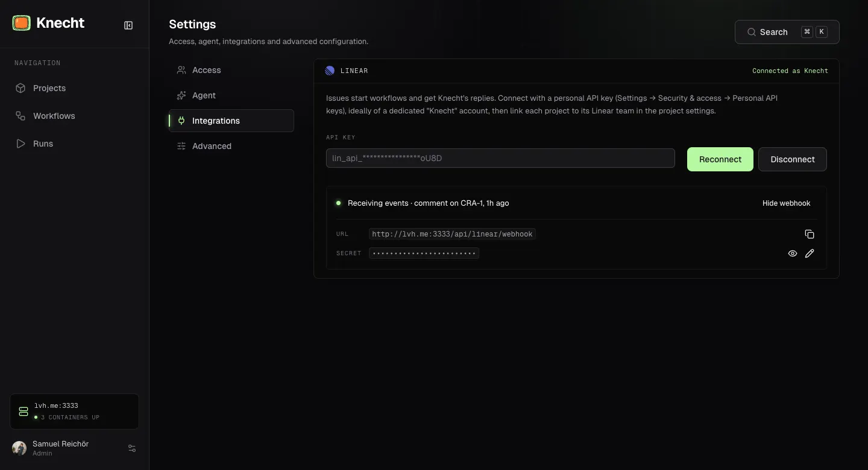Open Runs in the navigation

pyautogui.click(x=74, y=144)
